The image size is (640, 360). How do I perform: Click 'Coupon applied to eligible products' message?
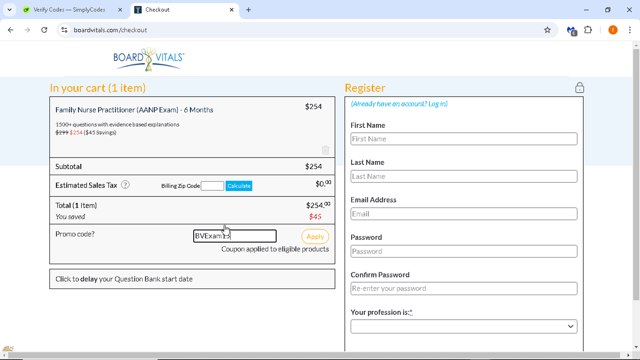[275, 249]
